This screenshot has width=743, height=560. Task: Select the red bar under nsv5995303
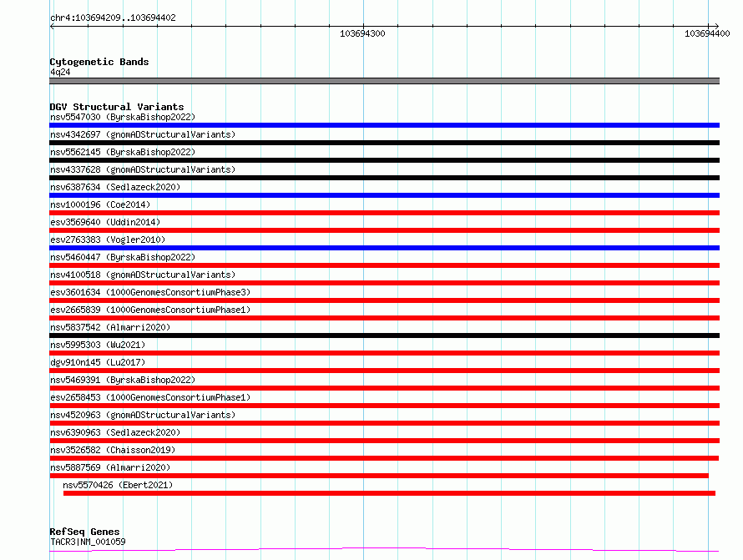click(384, 353)
